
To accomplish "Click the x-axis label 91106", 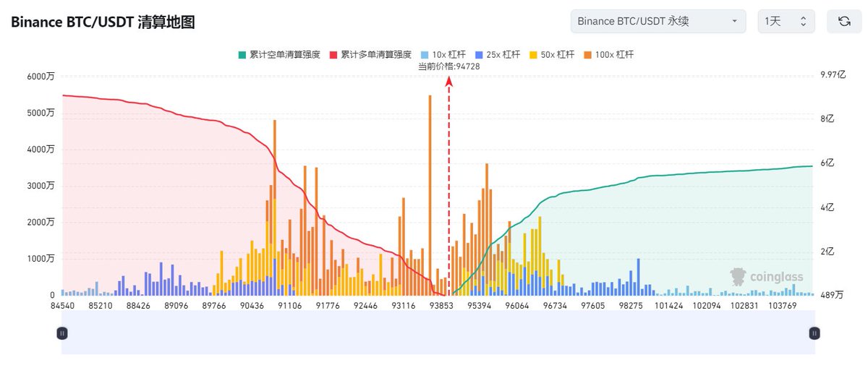I will click(289, 306).
